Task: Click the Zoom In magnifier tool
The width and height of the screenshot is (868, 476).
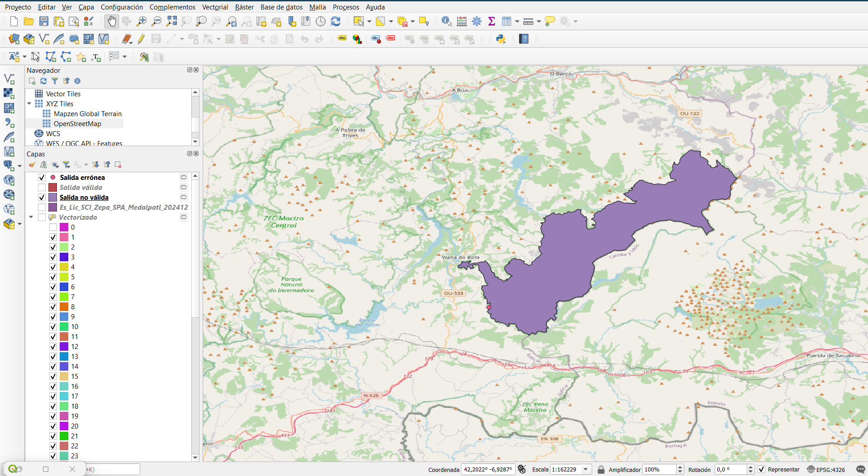Action: coord(142,21)
